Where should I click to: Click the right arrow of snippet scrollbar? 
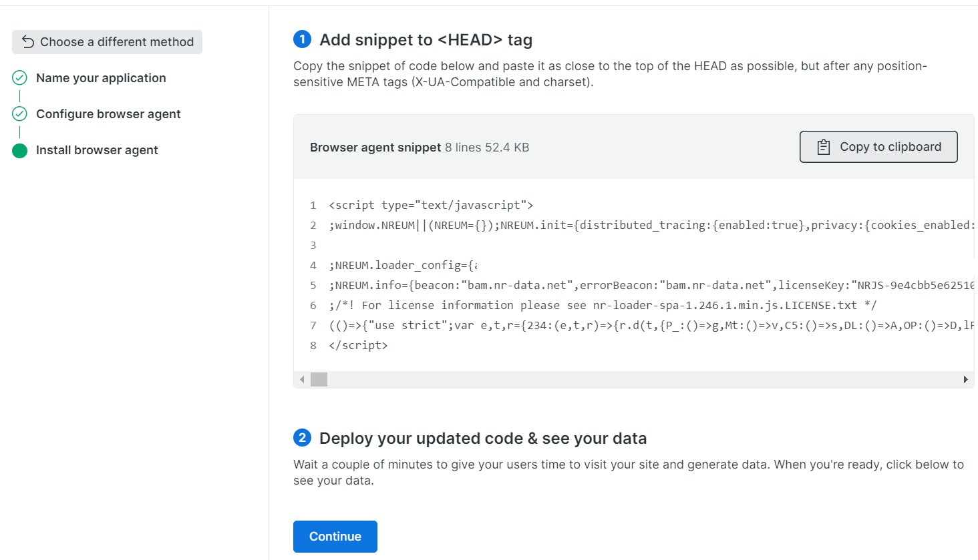(965, 380)
